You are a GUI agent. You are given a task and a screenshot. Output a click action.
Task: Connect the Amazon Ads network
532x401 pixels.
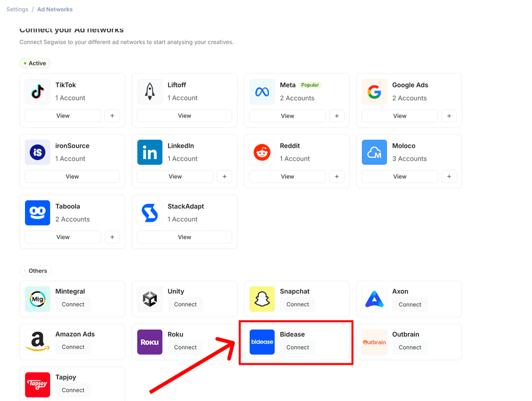73,347
